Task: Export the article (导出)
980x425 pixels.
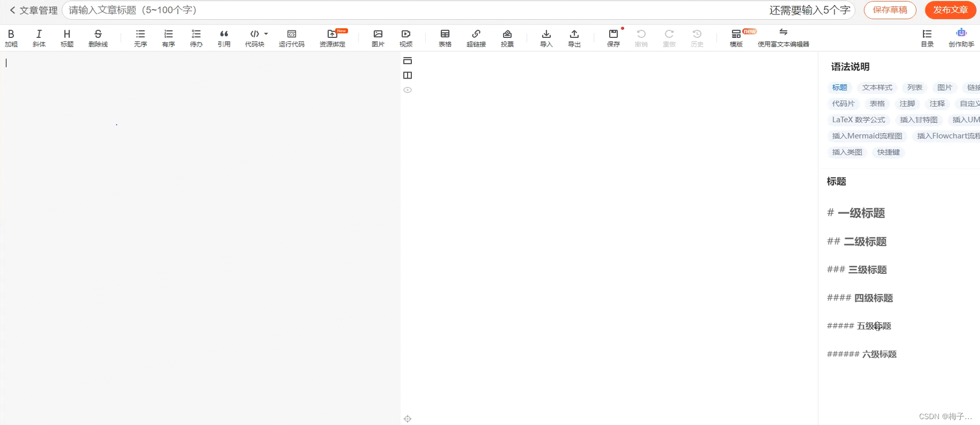Action: 575,38
